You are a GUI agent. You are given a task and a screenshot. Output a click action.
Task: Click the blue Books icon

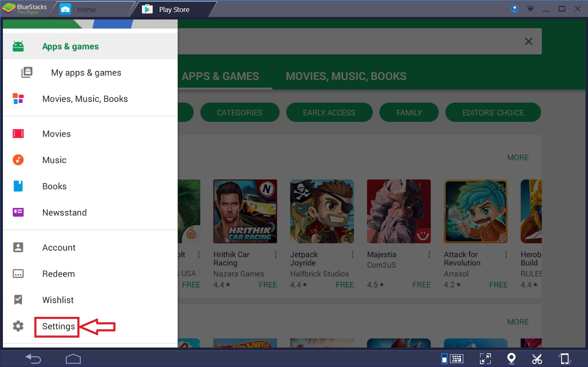18,186
